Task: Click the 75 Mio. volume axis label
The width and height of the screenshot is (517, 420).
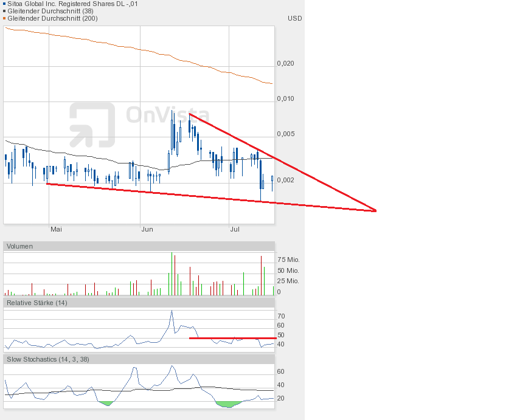Action: 288,260
